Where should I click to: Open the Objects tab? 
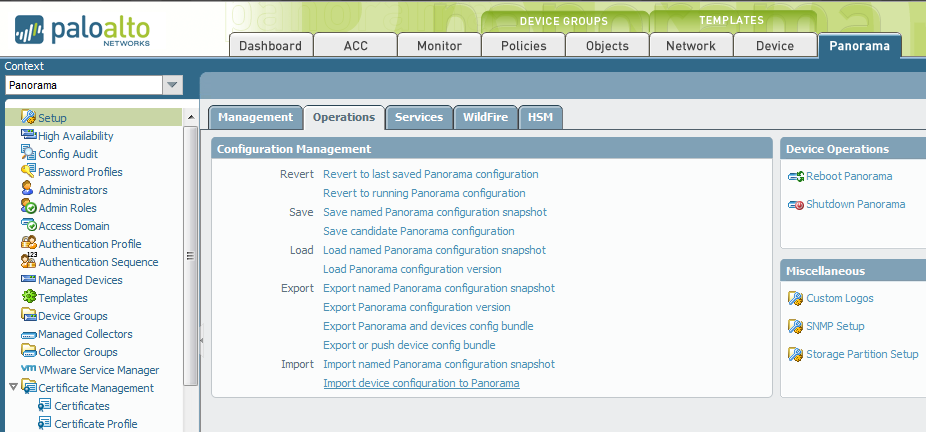tap(607, 45)
